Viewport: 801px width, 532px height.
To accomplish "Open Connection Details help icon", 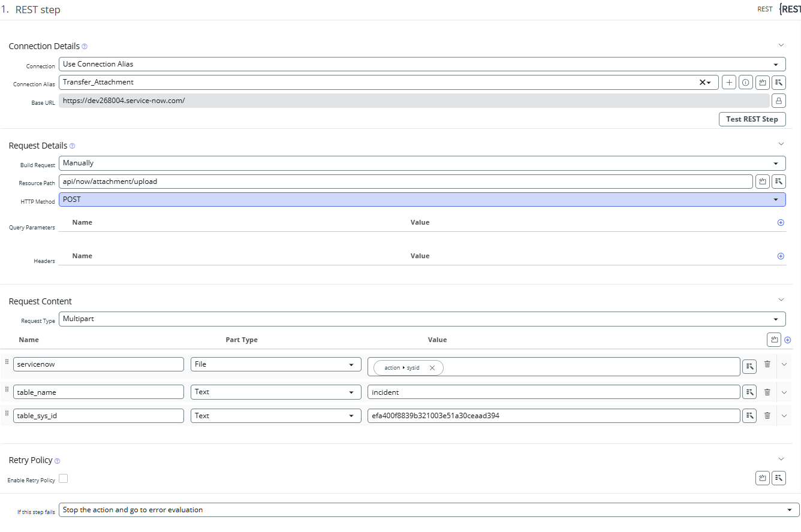I will click(85, 46).
